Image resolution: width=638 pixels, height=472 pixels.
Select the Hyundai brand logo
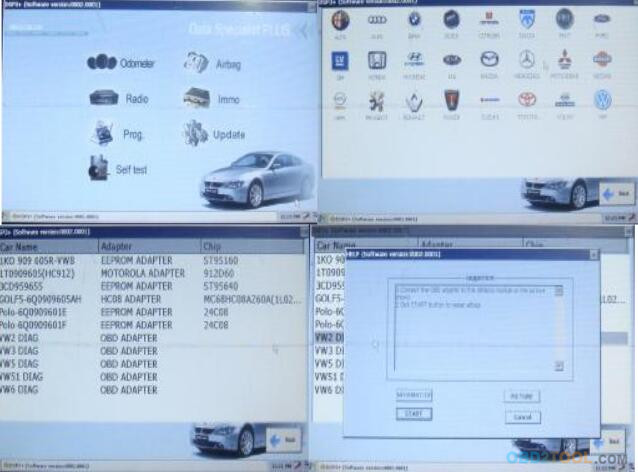click(x=414, y=60)
